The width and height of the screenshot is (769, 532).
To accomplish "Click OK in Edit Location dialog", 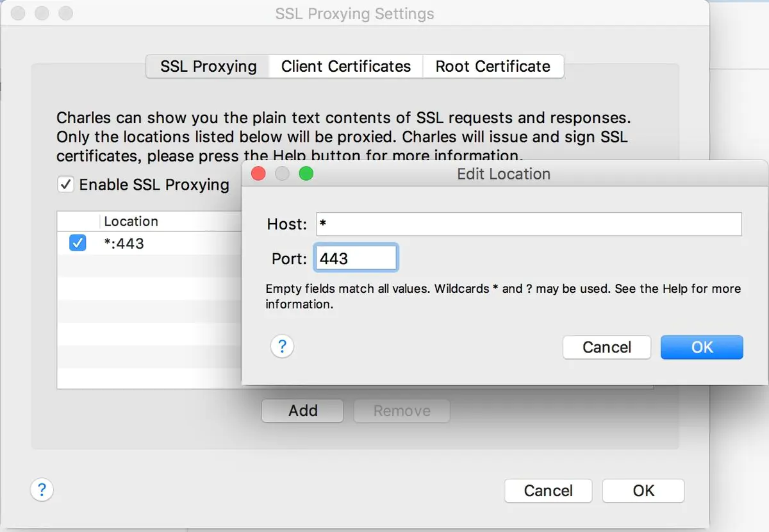I will click(x=702, y=347).
